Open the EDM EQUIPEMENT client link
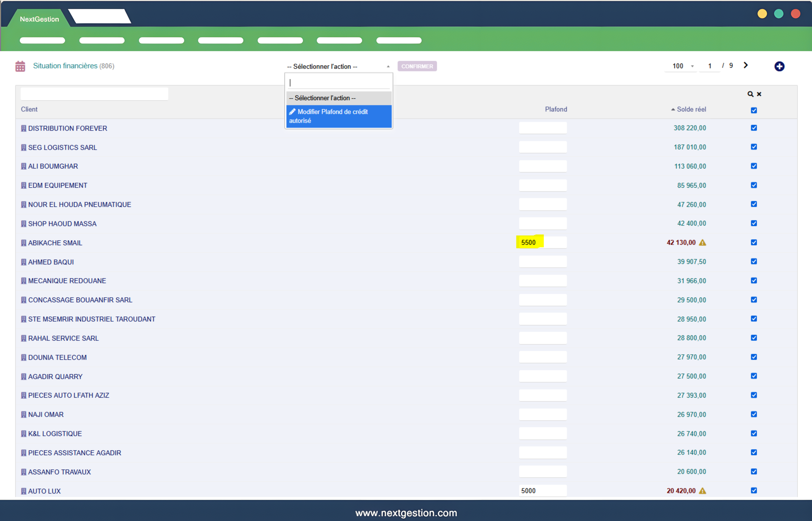Image resolution: width=812 pixels, height=521 pixels. [58, 185]
